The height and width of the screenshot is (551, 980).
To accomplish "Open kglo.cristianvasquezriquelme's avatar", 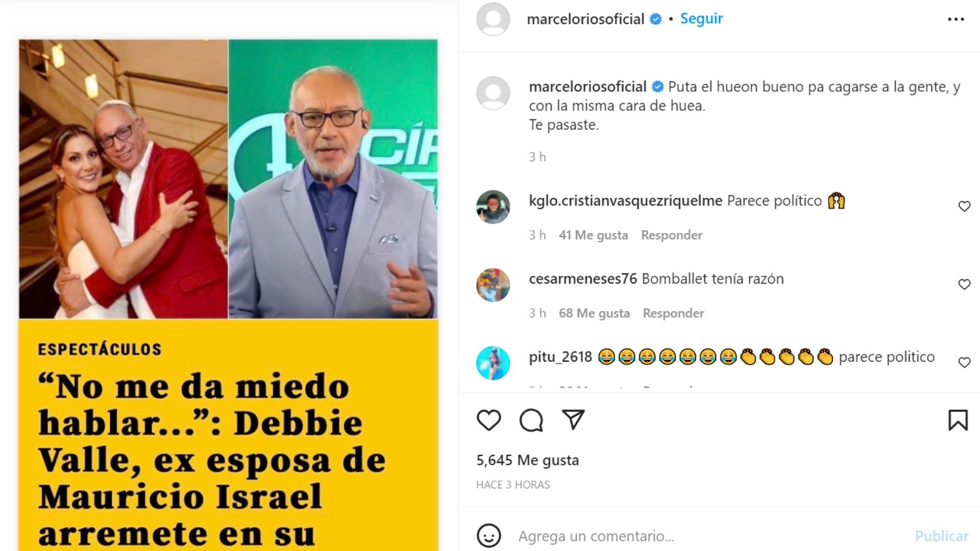I will [493, 207].
